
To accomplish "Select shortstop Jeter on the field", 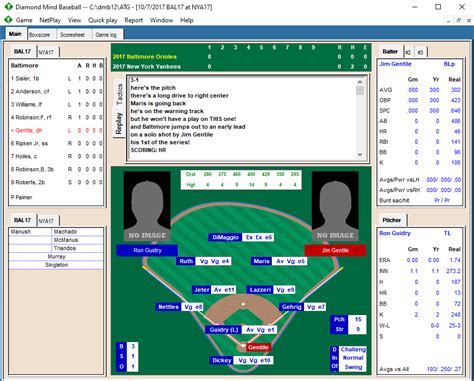I will click(214, 290).
